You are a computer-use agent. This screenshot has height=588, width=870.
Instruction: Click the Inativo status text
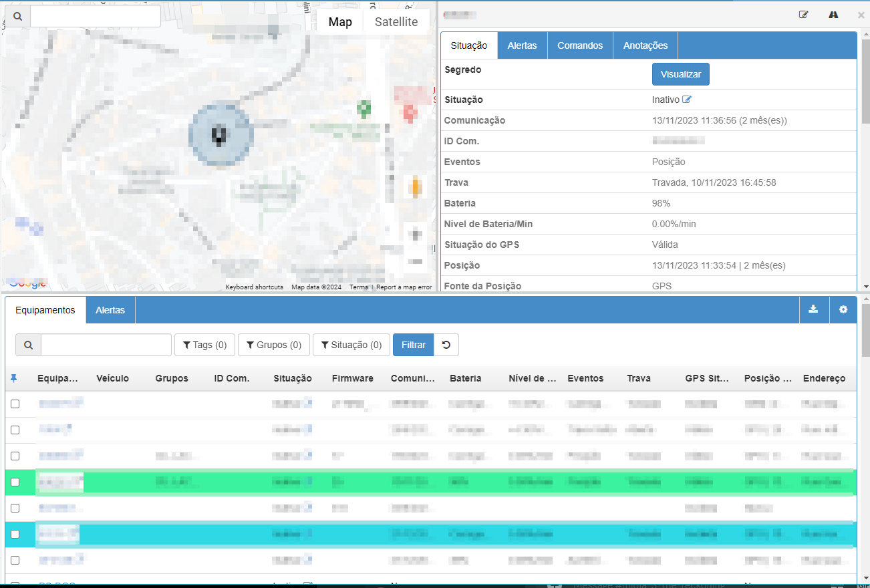click(x=666, y=100)
